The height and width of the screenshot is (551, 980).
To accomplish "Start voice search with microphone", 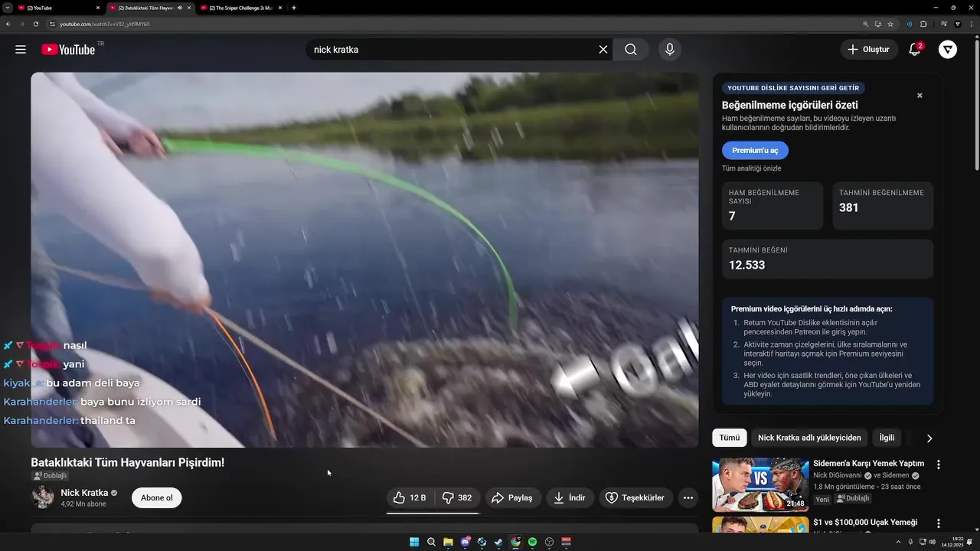I will coord(670,50).
